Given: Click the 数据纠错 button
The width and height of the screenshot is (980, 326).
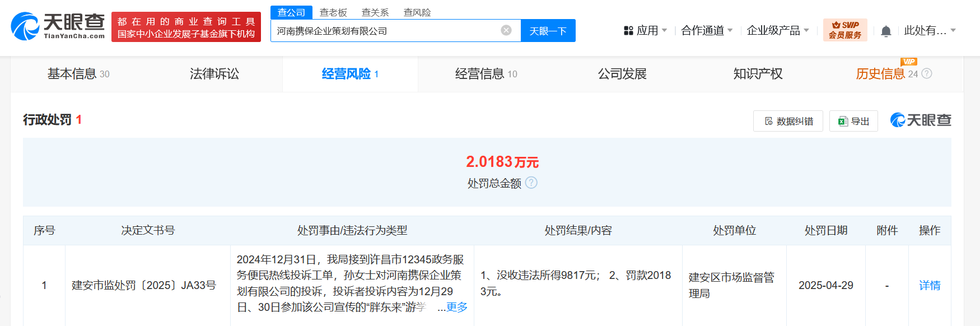Looking at the screenshot, I should [788, 121].
